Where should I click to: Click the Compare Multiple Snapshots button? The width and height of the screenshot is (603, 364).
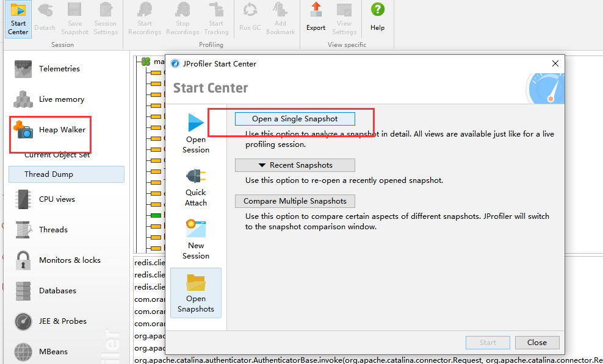[x=295, y=201]
